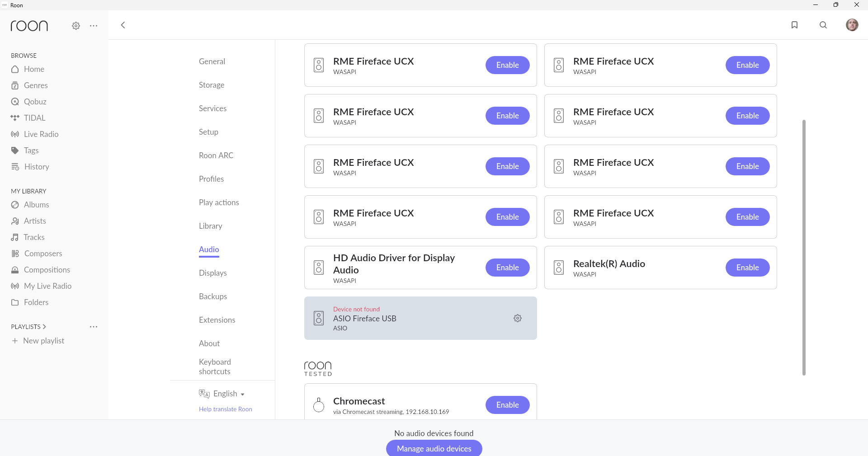Go back using the back arrow
Image resolution: width=868 pixels, height=456 pixels.
click(x=123, y=25)
